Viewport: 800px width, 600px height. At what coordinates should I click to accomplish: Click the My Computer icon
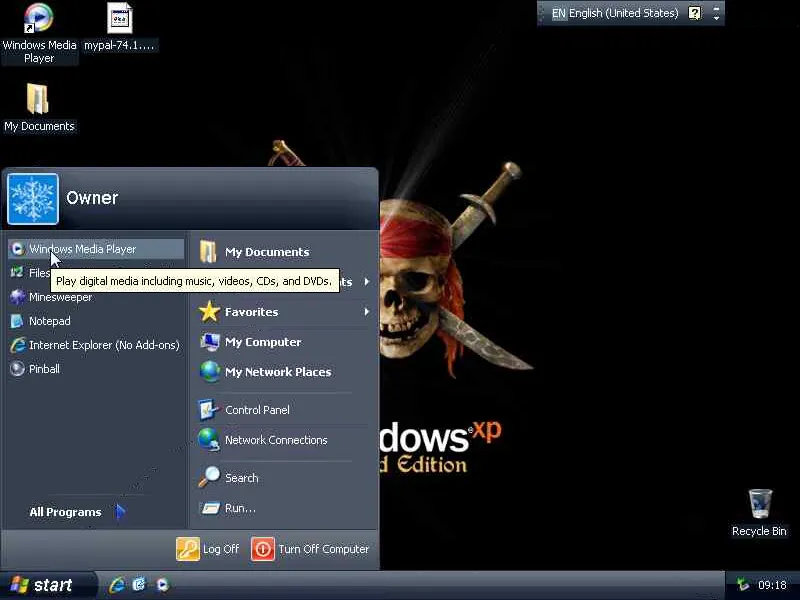click(210, 342)
